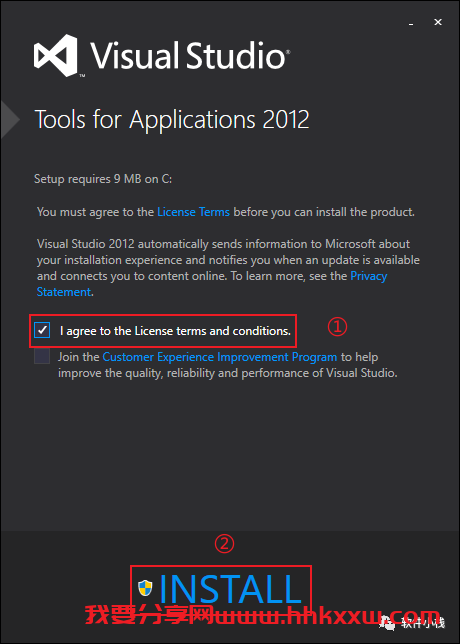Click the red circled number two annotation
The height and width of the screenshot is (644, 460).
pyautogui.click(x=225, y=544)
